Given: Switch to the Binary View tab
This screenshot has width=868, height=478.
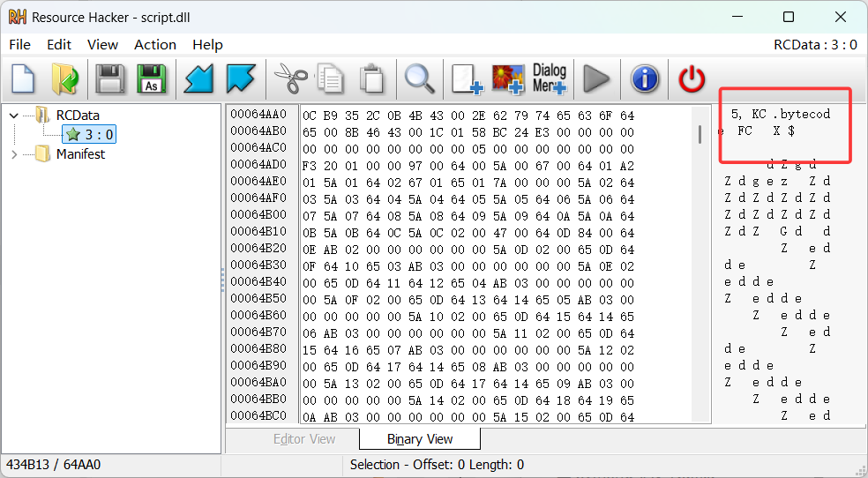Looking at the screenshot, I should [x=420, y=439].
